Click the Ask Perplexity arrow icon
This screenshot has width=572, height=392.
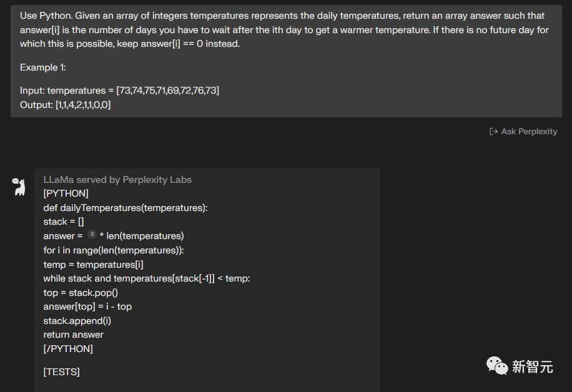click(493, 131)
